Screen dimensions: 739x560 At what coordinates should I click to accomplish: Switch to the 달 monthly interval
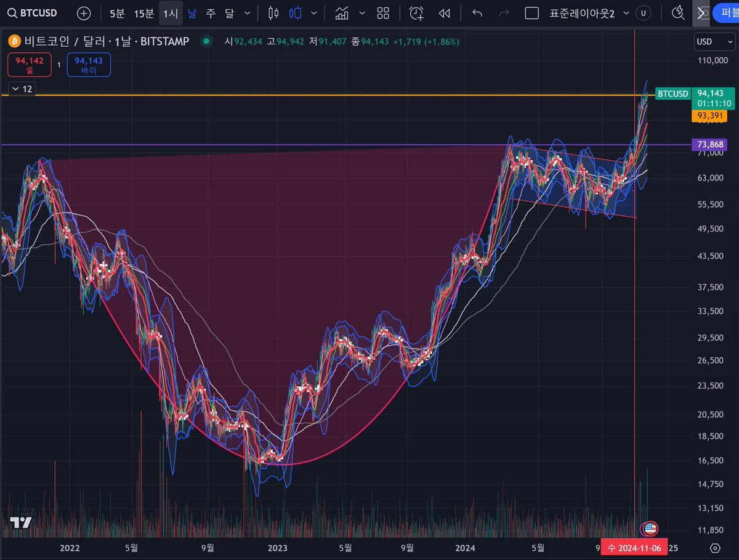click(230, 13)
